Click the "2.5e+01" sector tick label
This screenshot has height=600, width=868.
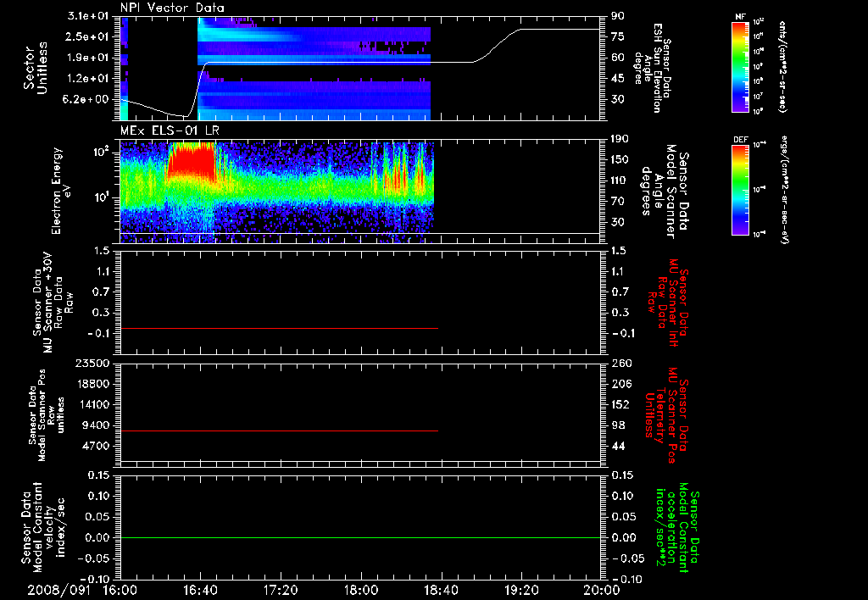[x=88, y=36]
